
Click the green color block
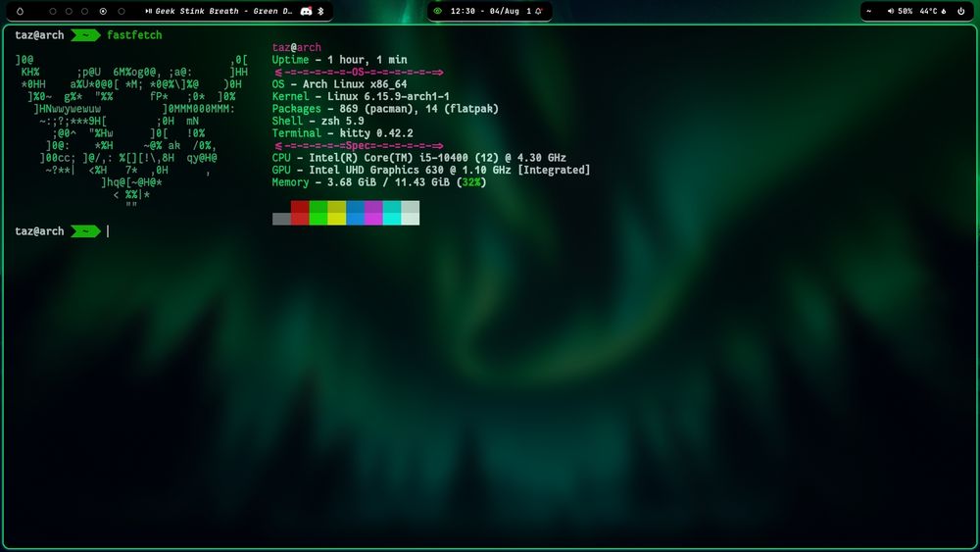(318, 213)
